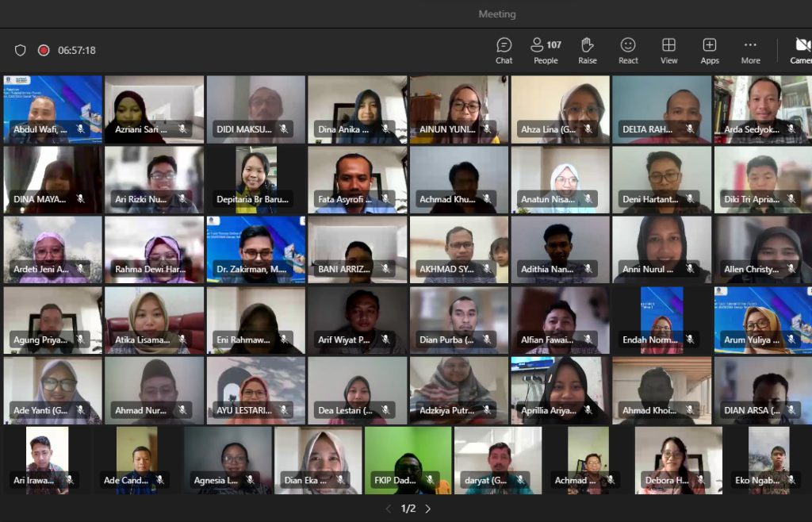Click the muted mic icon on Arda Sedyok tile
Screen dimensions: 812x522
pyautogui.click(x=791, y=129)
